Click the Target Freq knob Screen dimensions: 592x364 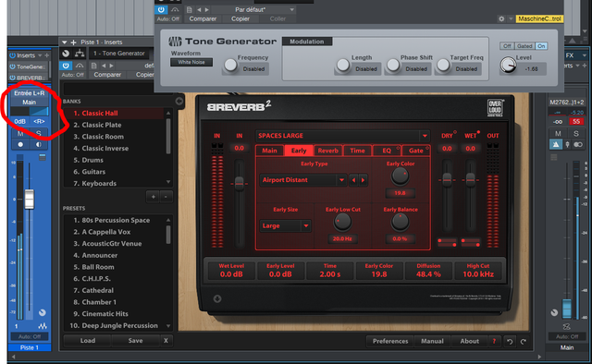[x=443, y=66]
